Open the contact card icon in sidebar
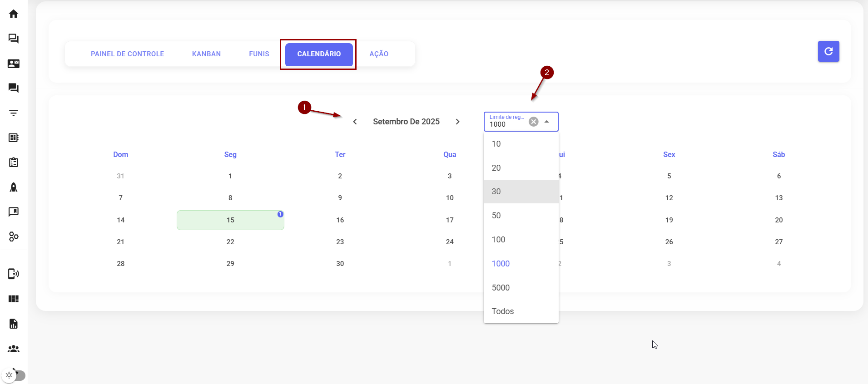 pyautogui.click(x=14, y=64)
